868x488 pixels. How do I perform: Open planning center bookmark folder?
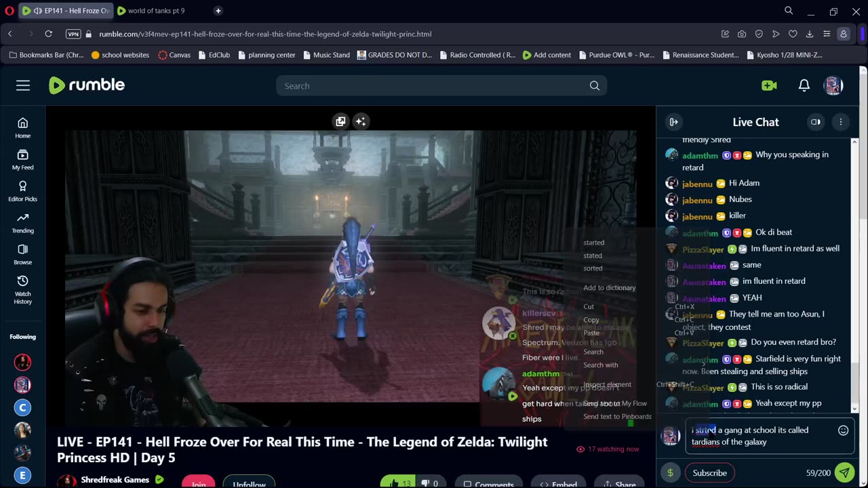267,55
